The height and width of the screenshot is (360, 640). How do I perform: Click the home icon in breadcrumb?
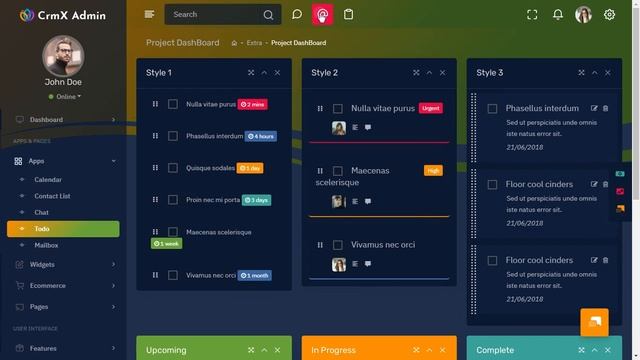click(234, 43)
